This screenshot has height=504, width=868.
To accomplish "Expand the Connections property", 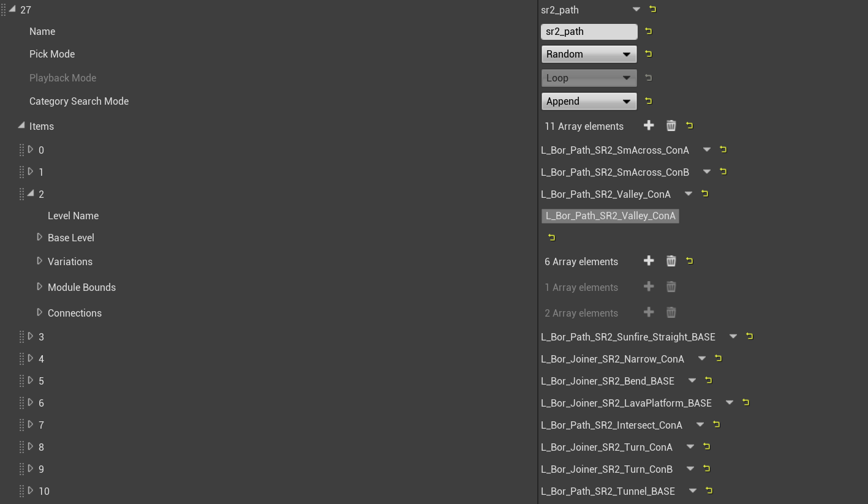I will [40, 312].
